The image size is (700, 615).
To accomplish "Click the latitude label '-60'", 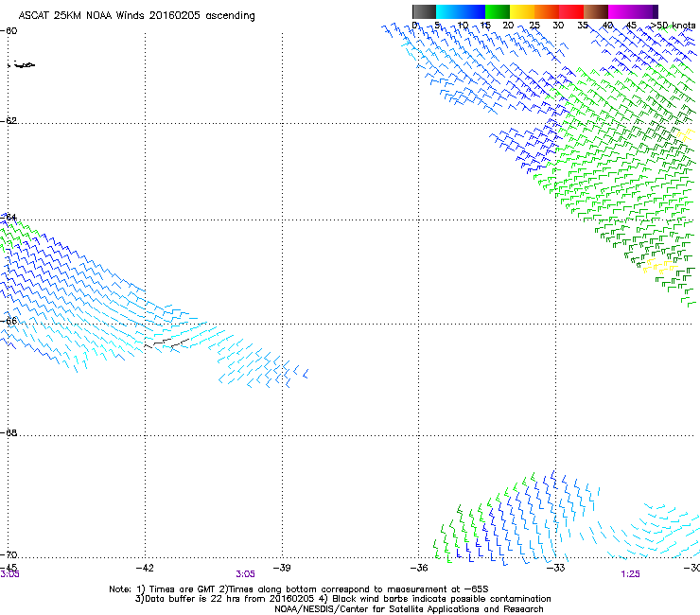I will point(9,30).
